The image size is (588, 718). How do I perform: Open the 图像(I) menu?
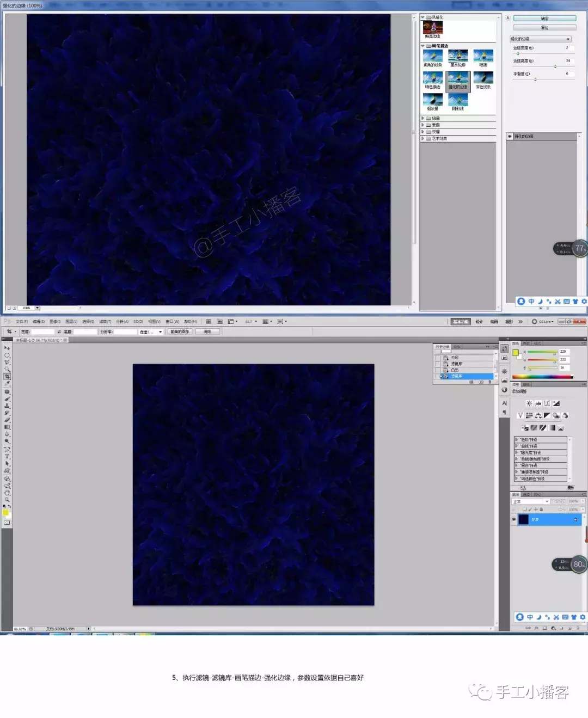point(55,322)
